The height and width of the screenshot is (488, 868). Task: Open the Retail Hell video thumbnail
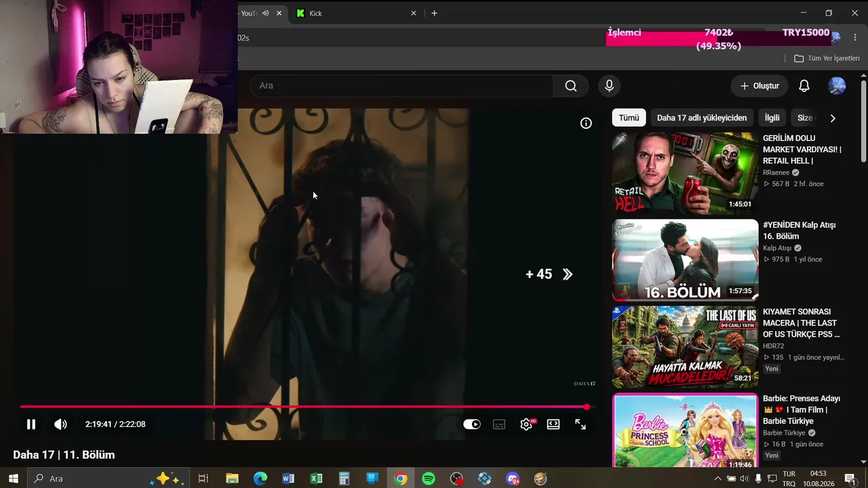[685, 173]
